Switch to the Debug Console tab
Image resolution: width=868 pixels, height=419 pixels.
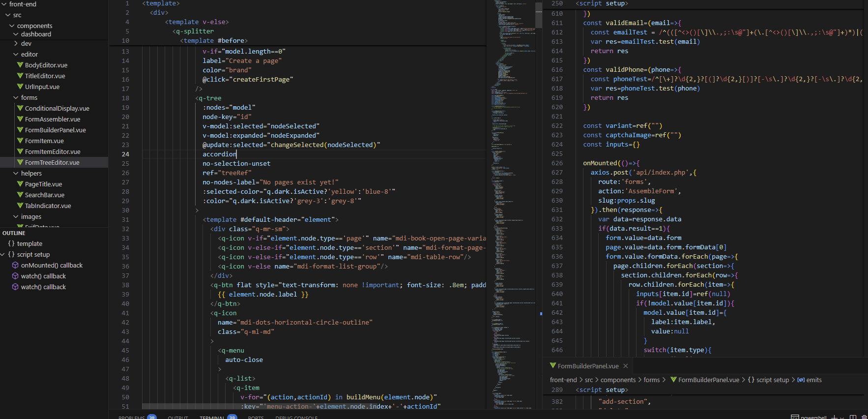[296, 417]
